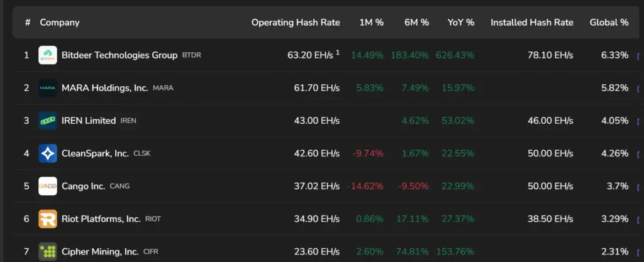Sort table by the YoY % header
The image size is (644, 262).
pos(461,23)
